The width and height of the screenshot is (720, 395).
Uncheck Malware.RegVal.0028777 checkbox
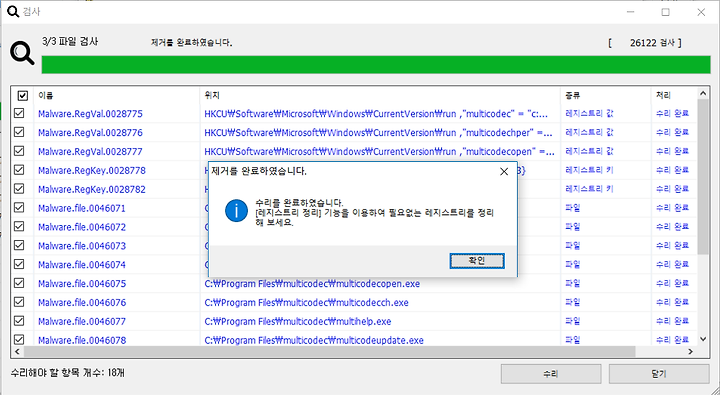tap(19, 151)
